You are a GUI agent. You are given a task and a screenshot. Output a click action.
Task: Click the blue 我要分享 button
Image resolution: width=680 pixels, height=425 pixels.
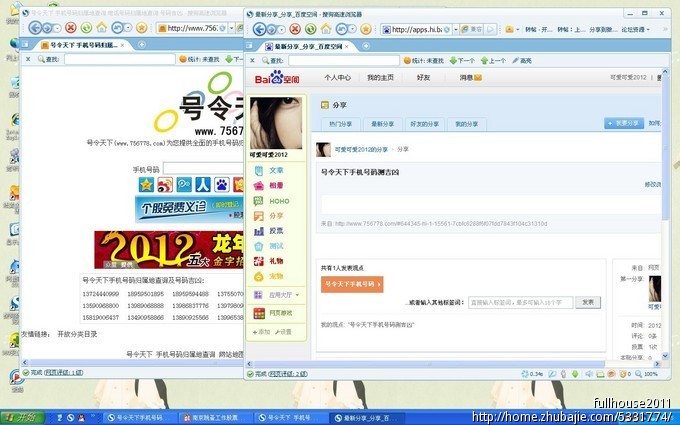click(624, 123)
